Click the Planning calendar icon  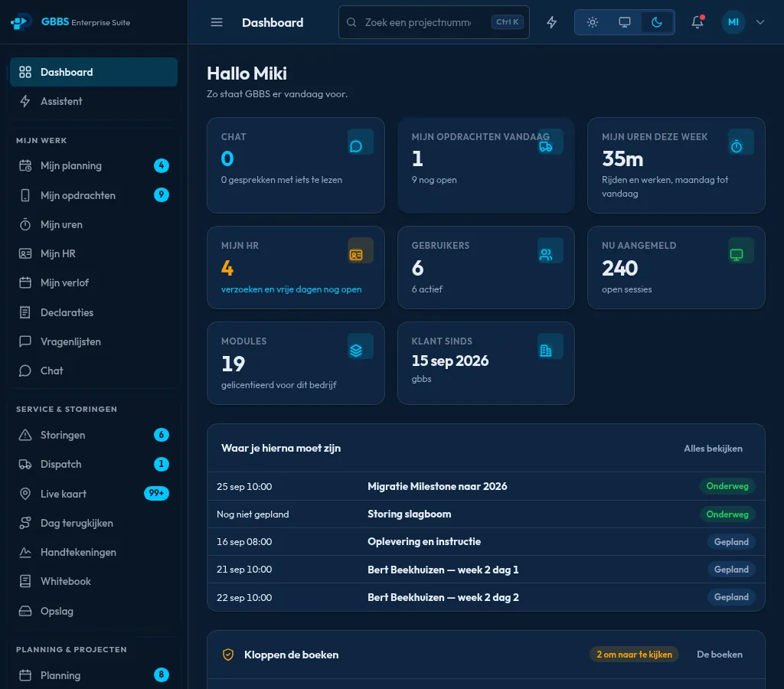point(25,675)
